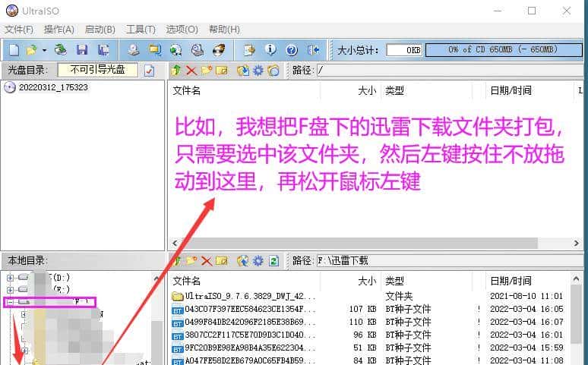Collapse the (F:) drive tree node
The image size is (588, 365).
(10, 302)
